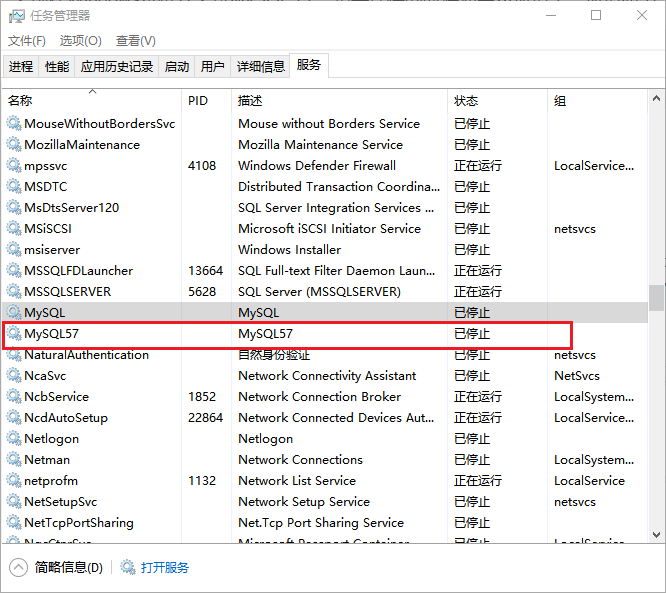The image size is (666, 593).
Task: Switch to the 用户 tab
Action: point(212,66)
